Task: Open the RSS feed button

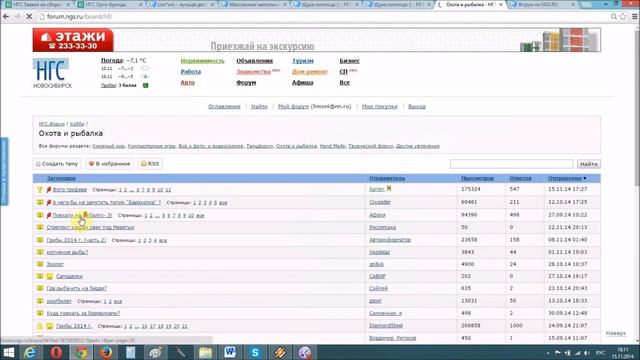Action: tap(150, 164)
